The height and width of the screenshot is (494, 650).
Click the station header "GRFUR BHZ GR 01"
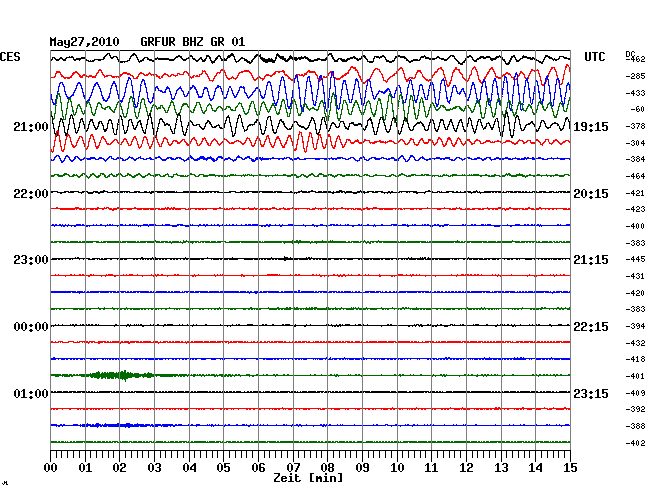click(193, 42)
